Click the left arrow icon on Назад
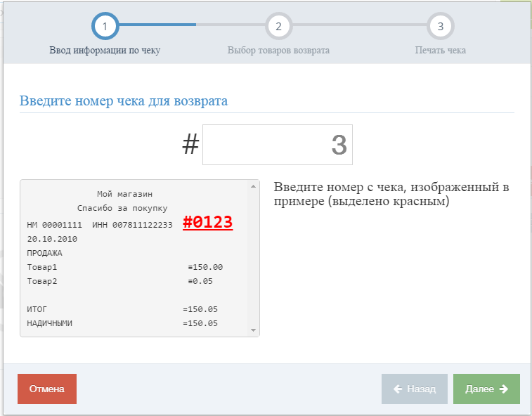The height and width of the screenshot is (416, 532). [x=398, y=389]
